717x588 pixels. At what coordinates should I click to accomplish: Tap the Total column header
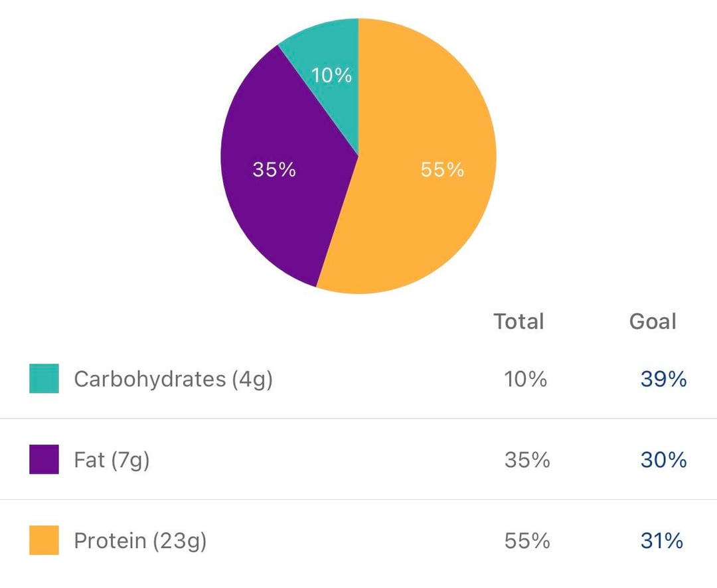tap(518, 322)
